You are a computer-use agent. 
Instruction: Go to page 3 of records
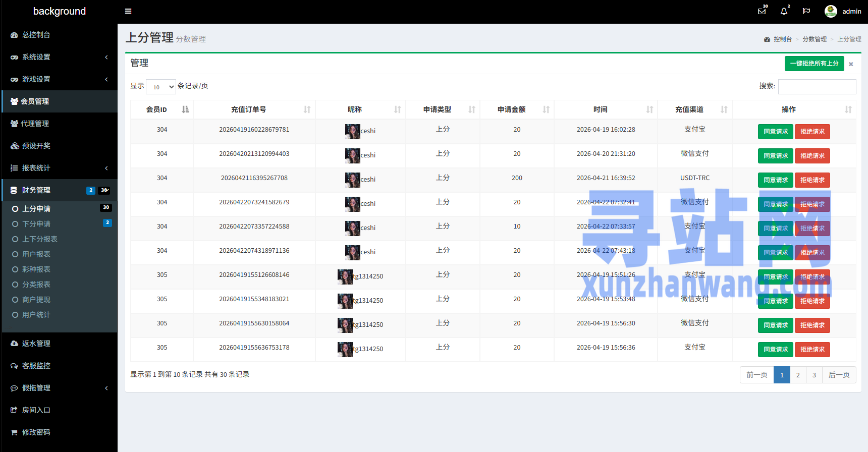[x=814, y=375]
